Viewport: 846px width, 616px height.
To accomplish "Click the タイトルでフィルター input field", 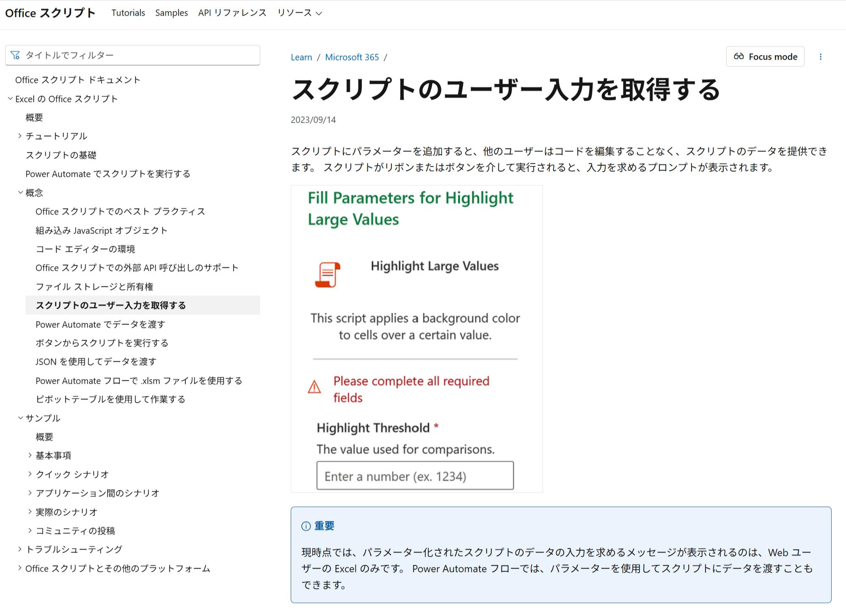I will (x=140, y=55).
